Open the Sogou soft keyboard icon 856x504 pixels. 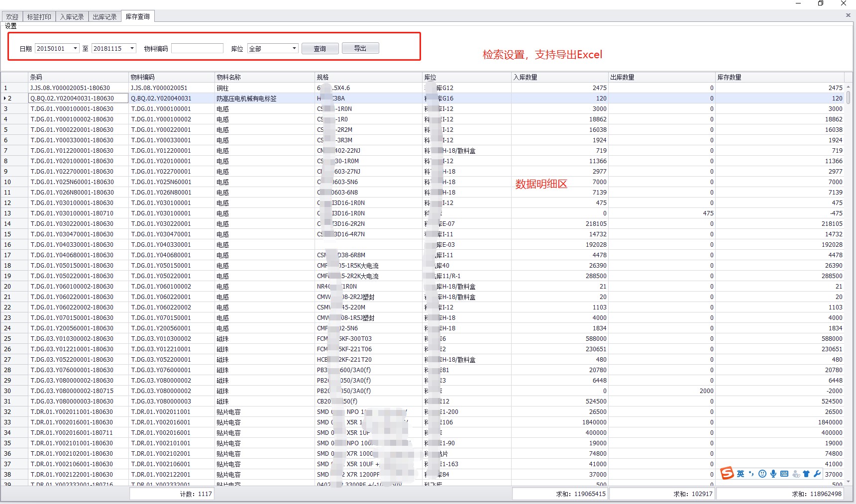[784, 474]
